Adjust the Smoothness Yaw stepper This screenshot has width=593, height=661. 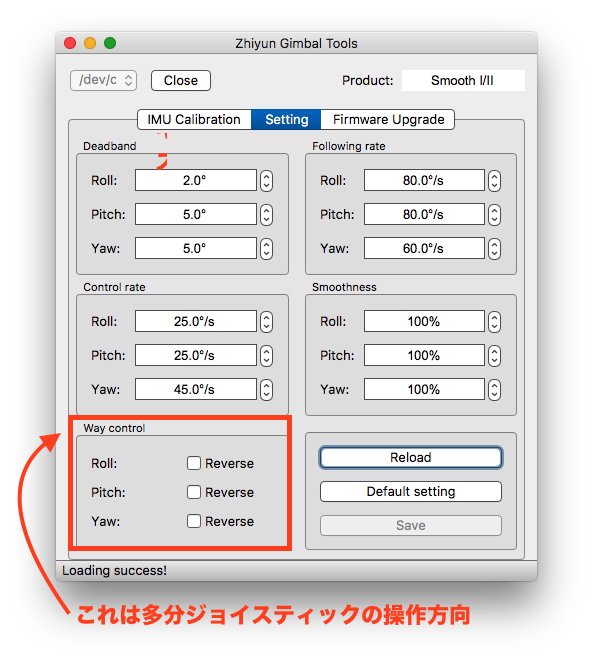494,390
